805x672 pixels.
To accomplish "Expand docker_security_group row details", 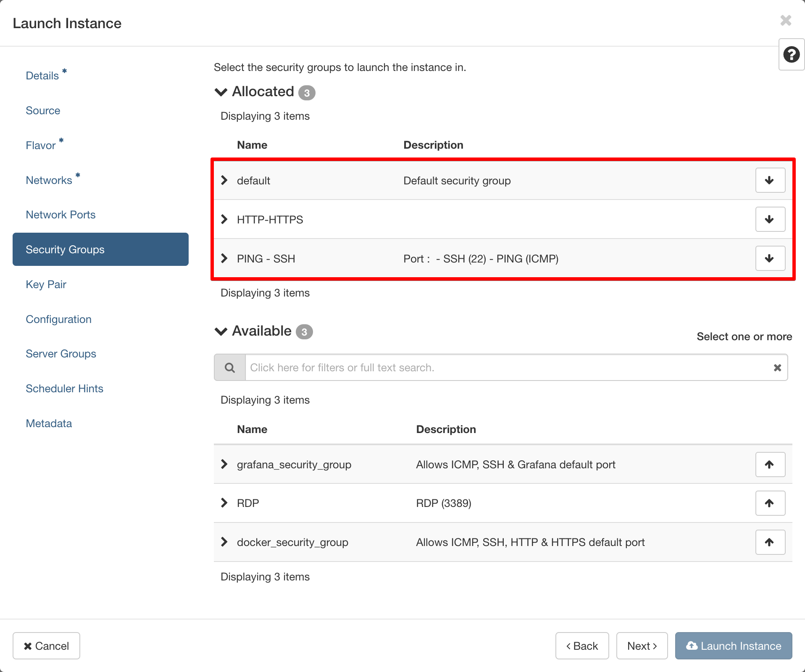I will click(224, 542).
